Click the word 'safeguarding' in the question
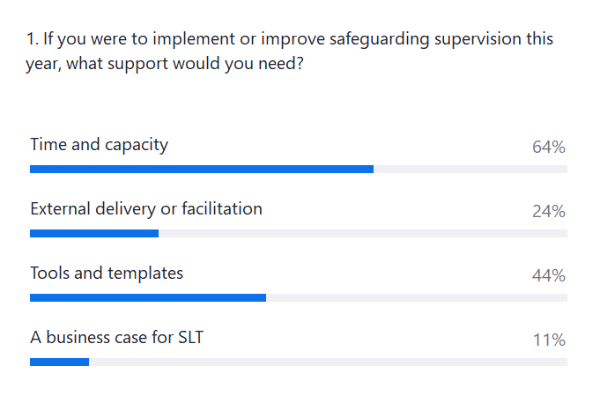This screenshot has height=410, width=600. pos(379,40)
